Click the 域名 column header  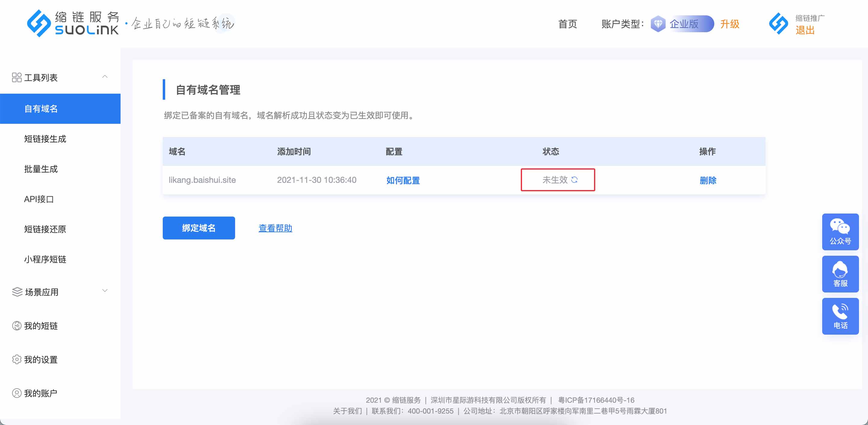[177, 151]
